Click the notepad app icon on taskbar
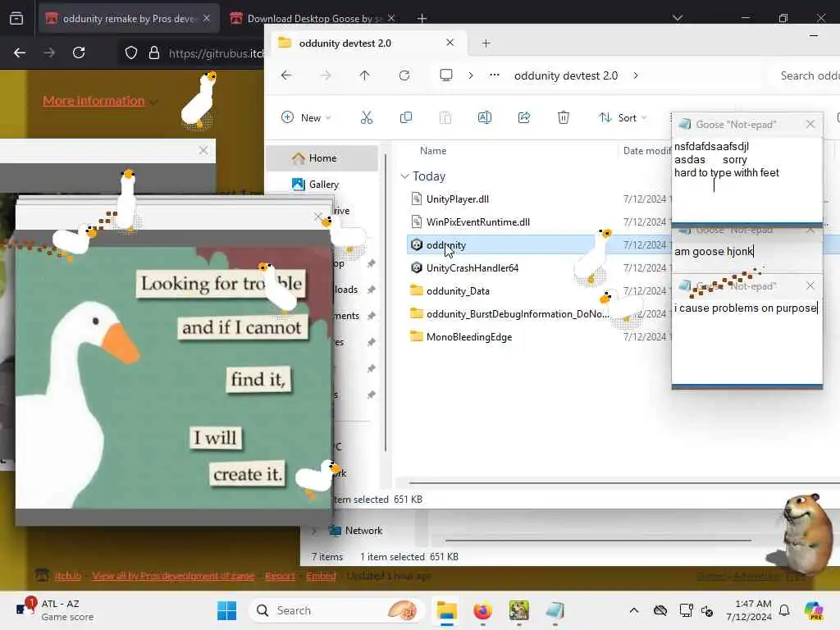 pos(555,610)
